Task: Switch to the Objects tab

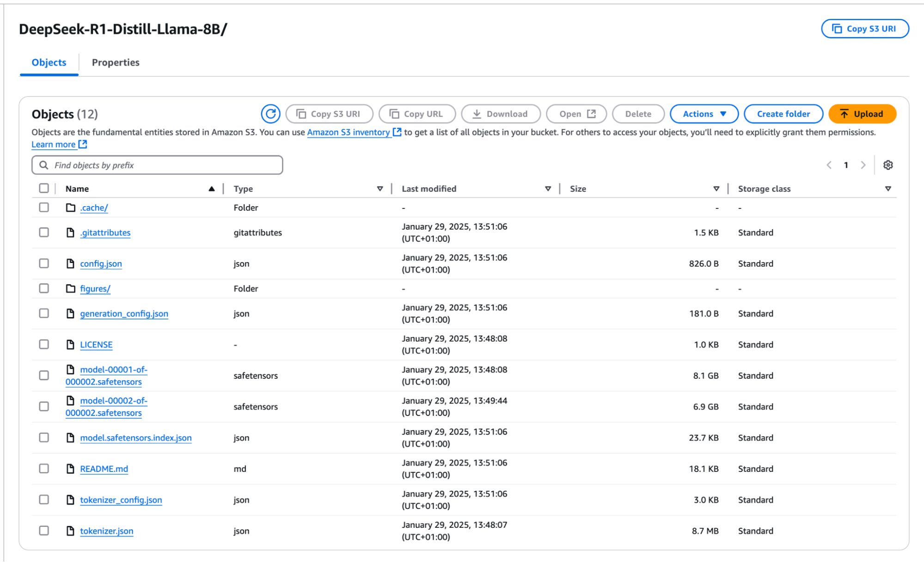Action: click(49, 62)
